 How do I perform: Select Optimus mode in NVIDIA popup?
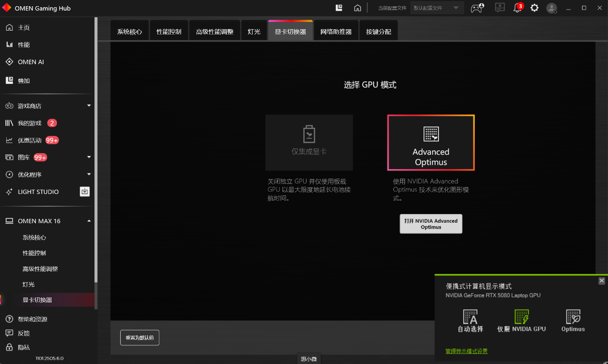click(573, 321)
